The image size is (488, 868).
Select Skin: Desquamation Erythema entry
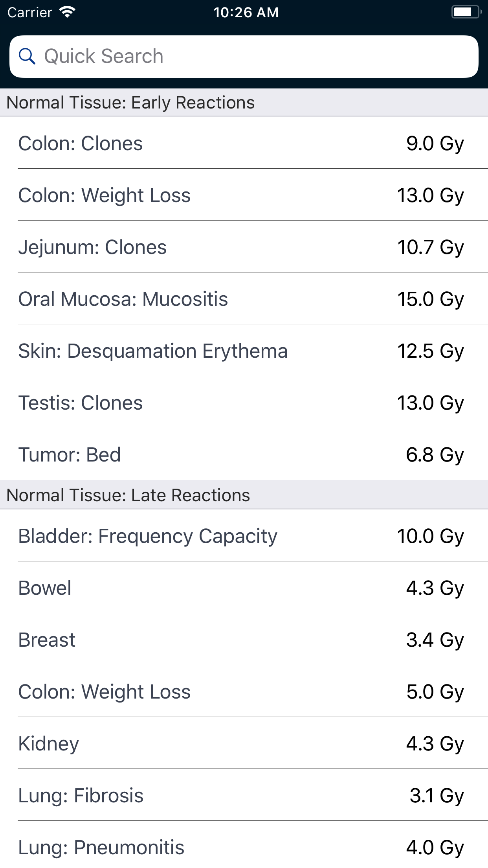[x=244, y=351]
